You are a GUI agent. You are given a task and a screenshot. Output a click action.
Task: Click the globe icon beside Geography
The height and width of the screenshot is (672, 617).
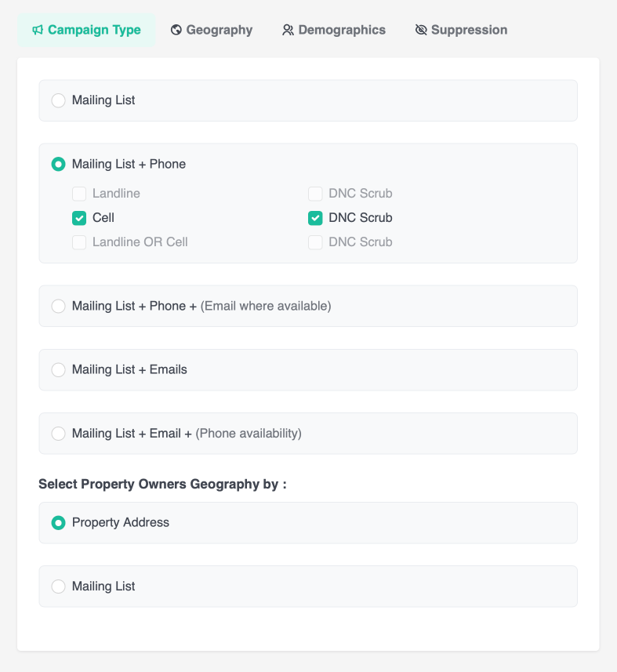coord(176,31)
